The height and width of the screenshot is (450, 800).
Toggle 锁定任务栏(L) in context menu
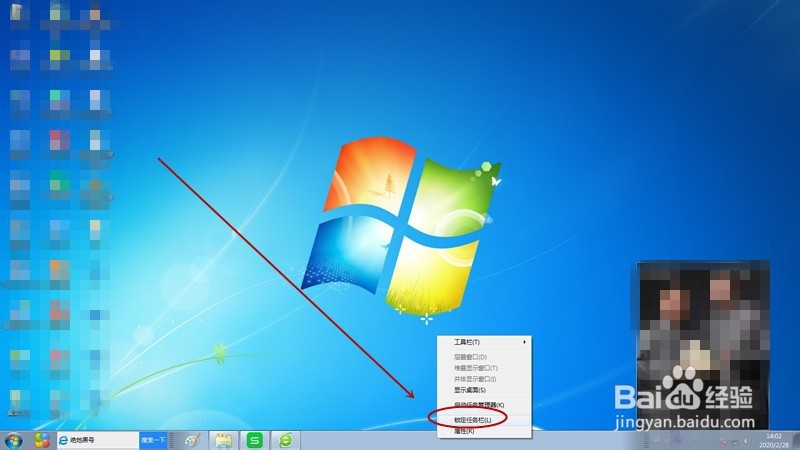tap(484, 420)
